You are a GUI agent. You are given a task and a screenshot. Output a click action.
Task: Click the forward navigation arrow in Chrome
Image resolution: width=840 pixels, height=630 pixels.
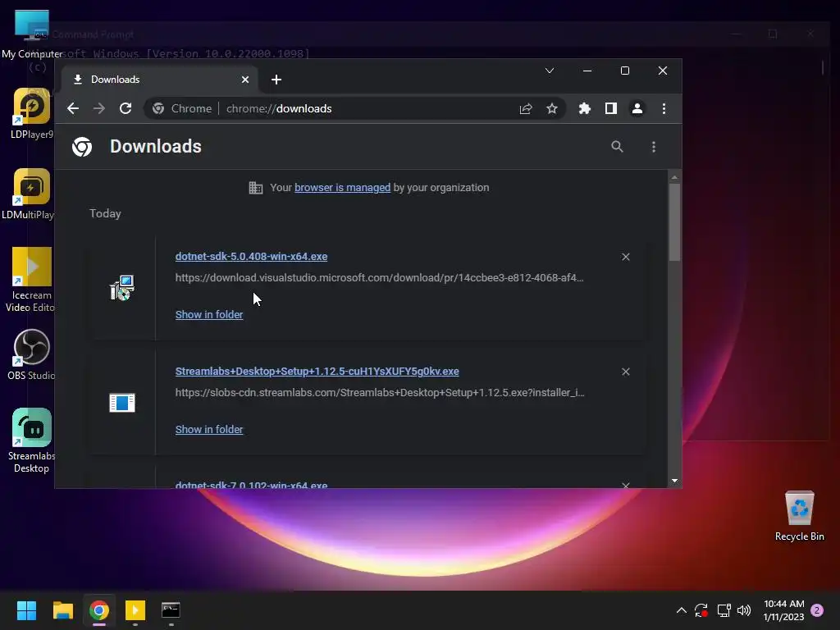click(x=99, y=109)
